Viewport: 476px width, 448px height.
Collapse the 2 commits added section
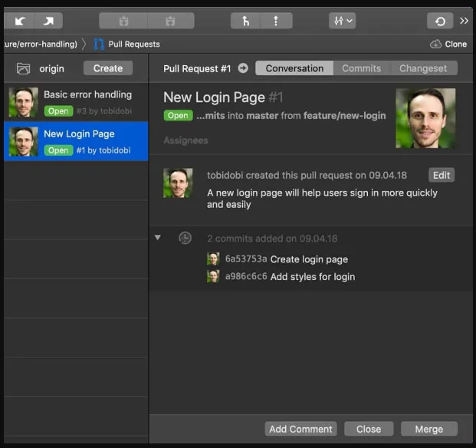click(x=158, y=237)
